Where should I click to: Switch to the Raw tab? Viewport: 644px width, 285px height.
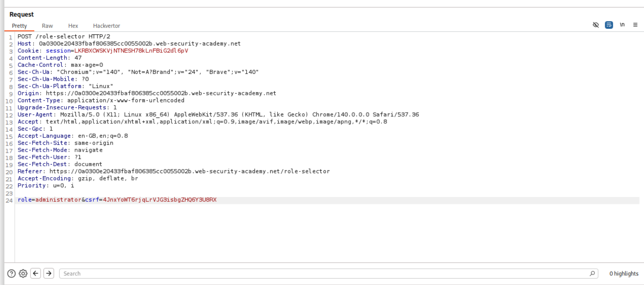[x=47, y=26]
